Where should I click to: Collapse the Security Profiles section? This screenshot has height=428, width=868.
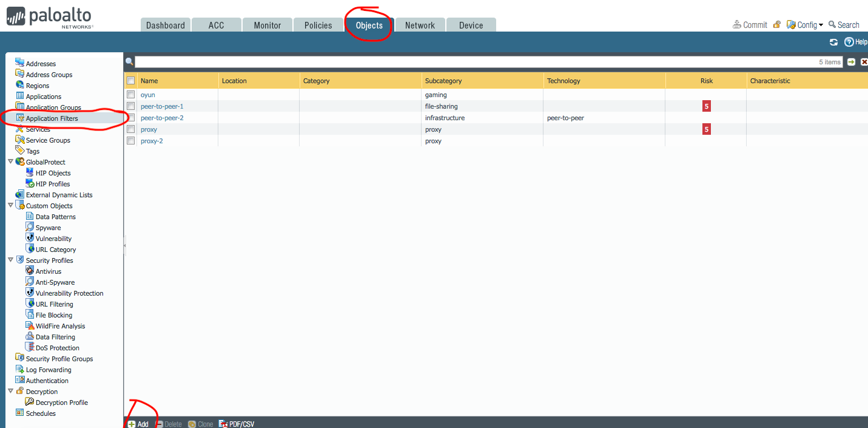10,260
